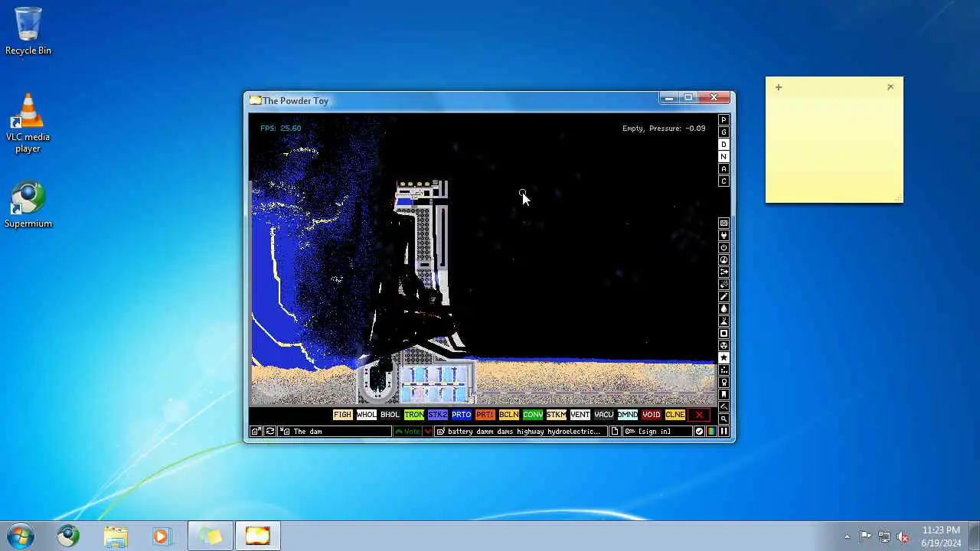Screen dimensions: 980x551
Task: Toggle the D display mode
Action: coord(724,145)
